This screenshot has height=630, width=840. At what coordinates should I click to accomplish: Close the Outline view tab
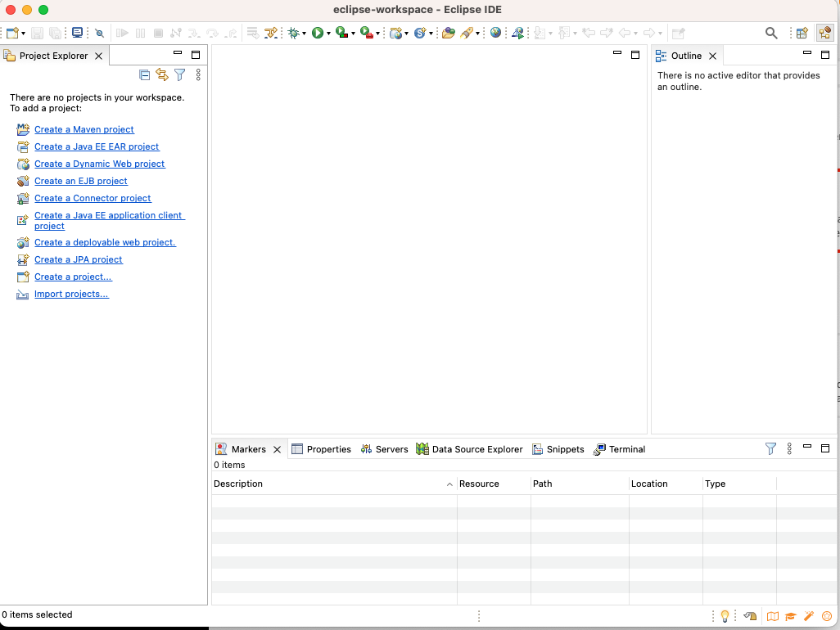[712, 56]
